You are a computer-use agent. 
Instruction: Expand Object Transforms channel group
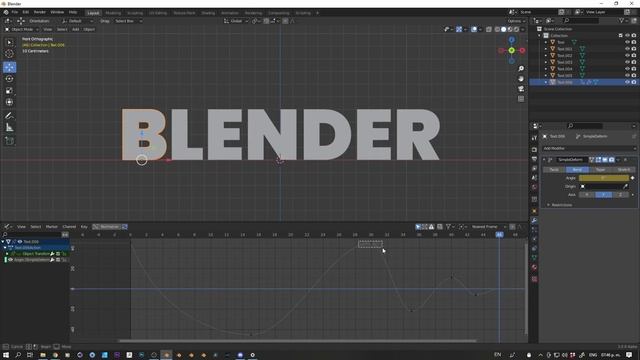click(7, 254)
